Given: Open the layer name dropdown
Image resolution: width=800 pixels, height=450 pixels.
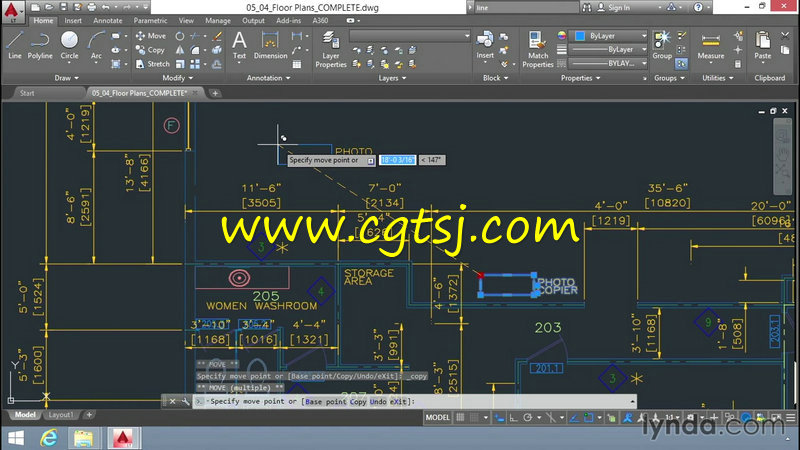Looking at the screenshot, I should [x=410, y=36].
